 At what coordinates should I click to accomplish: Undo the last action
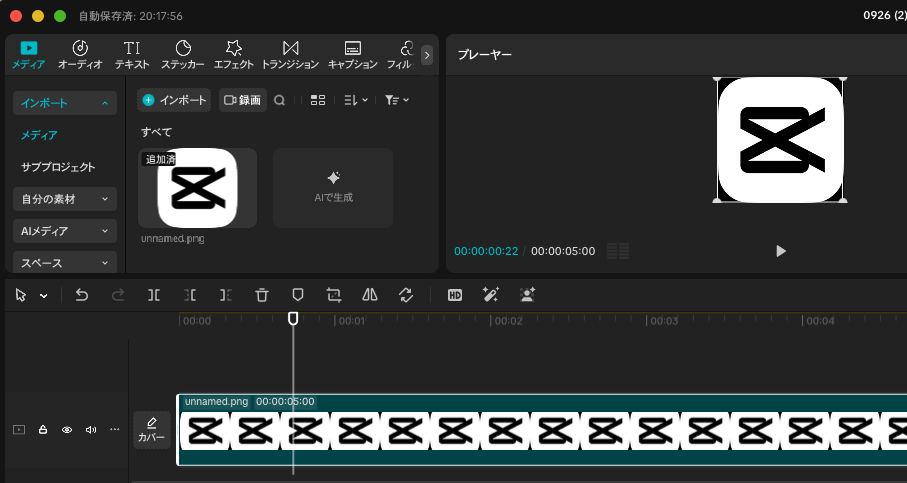click(82, 296)
